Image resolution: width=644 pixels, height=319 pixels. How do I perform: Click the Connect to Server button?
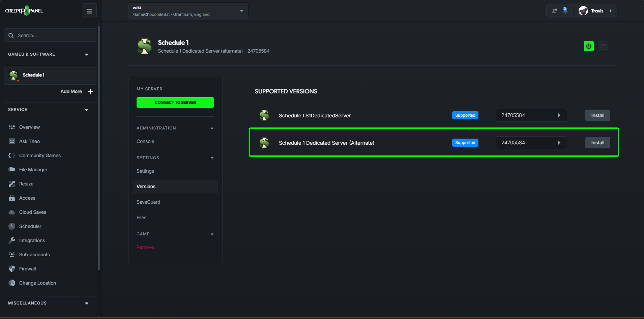pyautogui.click(x=175, y=103)
